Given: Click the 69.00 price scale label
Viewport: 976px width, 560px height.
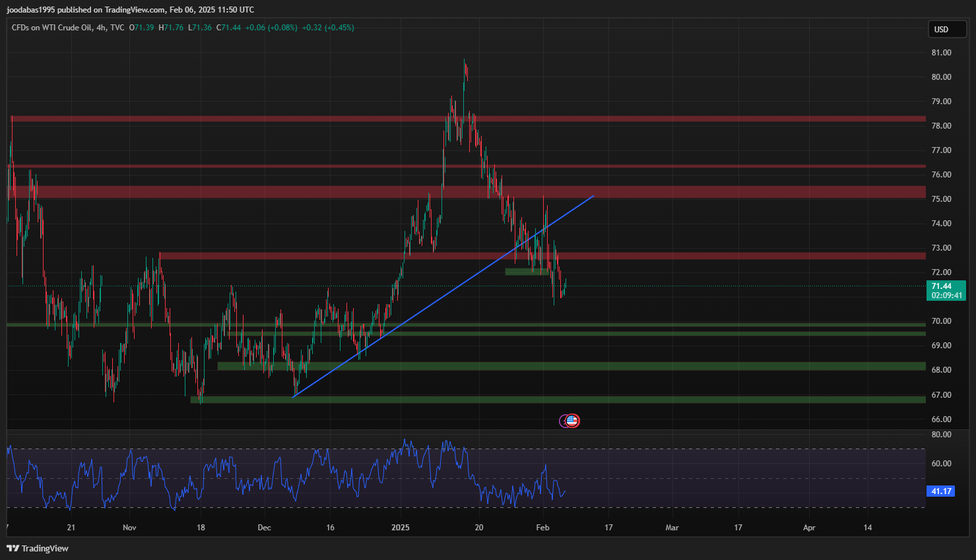Looking at the screenshot, I should 941,346.
